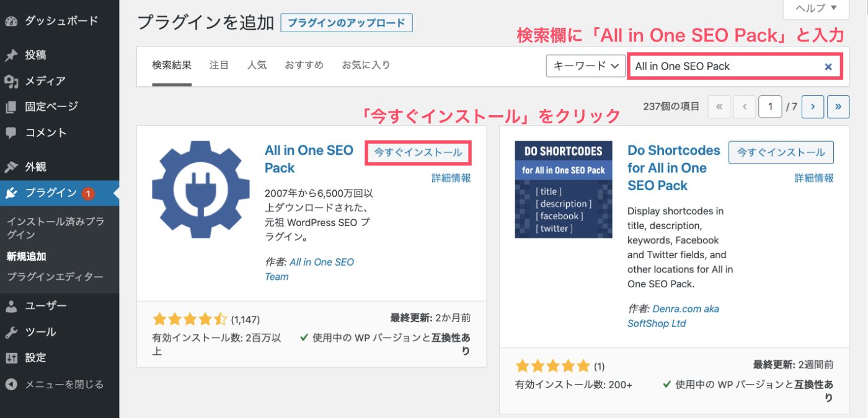
Task: Click the media icon next to メディア
Action: pyautogui.click(x=11, y=81)
